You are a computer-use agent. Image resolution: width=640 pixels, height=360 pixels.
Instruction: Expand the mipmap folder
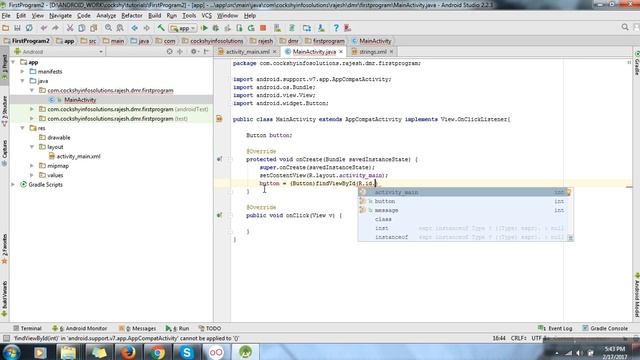[32, 166]
